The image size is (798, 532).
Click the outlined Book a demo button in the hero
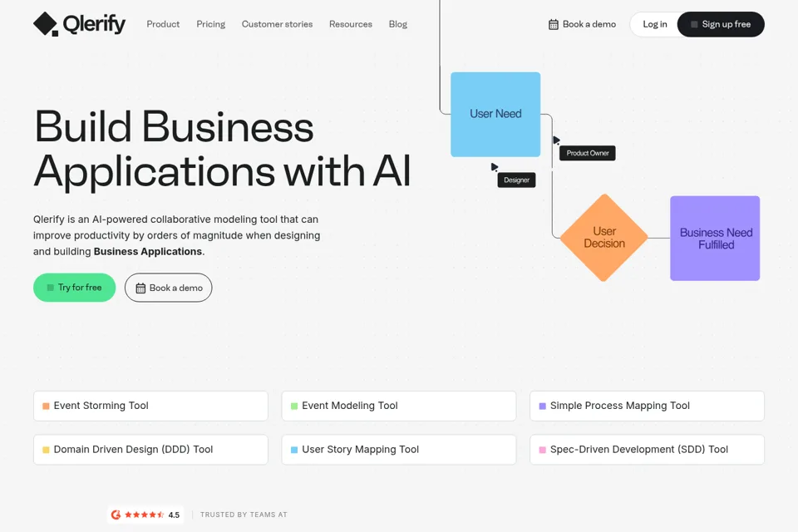tap(169, 288)
